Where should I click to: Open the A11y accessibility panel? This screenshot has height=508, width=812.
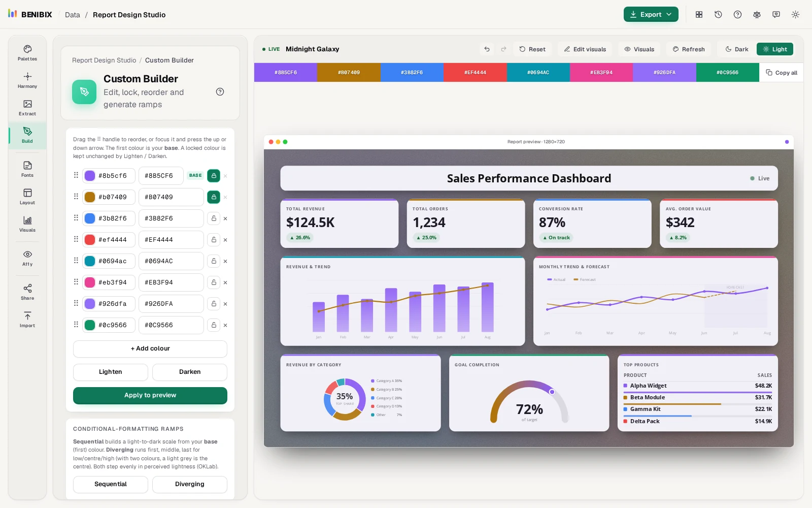tap(27, 258)
